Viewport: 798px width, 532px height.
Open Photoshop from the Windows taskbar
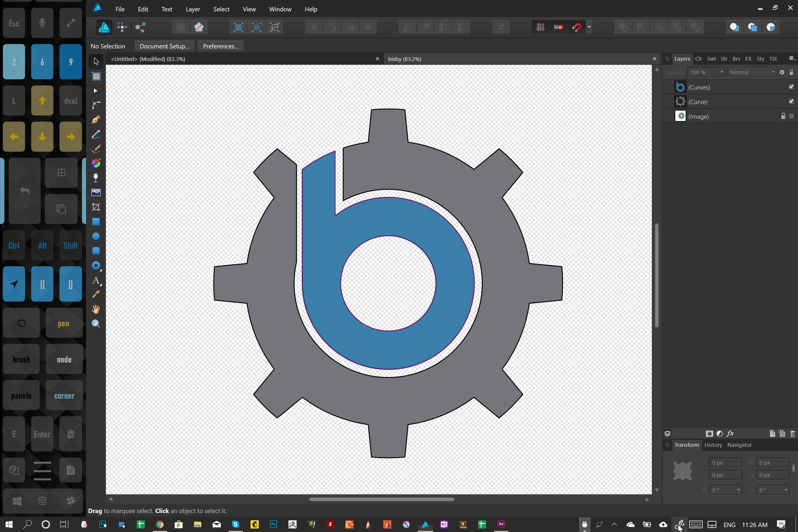pos(273,524)
